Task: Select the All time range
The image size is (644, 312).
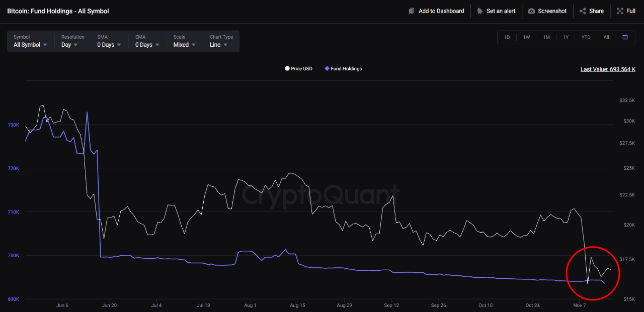Action: pyautogui.click(x=606, y=37)
